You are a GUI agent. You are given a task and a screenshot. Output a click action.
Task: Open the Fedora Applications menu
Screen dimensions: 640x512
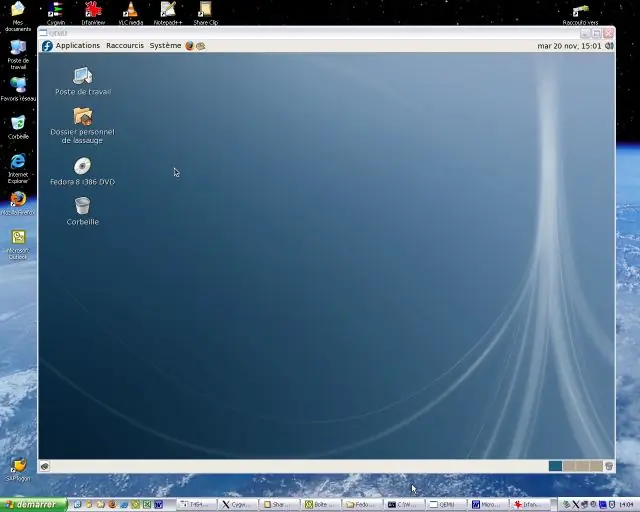[x=78, y=45]
